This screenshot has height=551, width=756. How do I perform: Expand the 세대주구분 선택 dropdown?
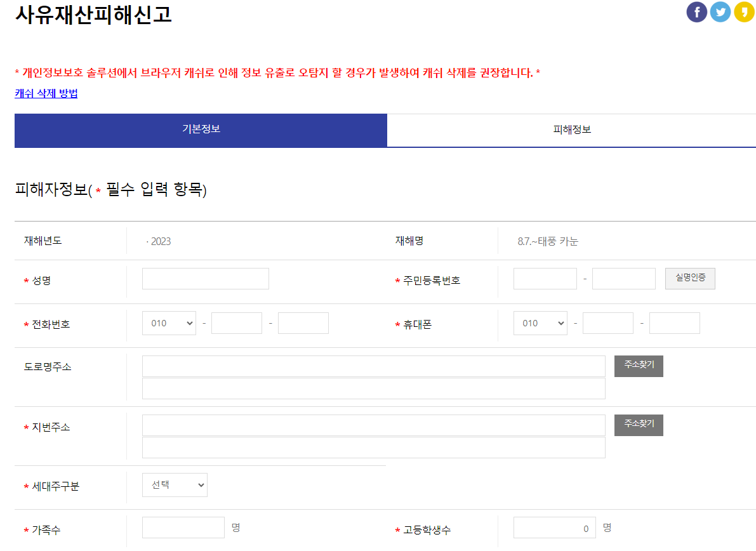175,484
